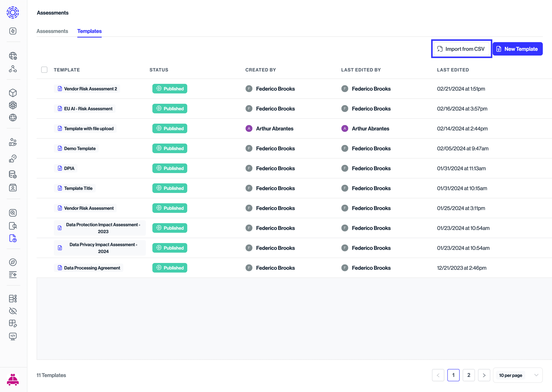Click next page arrow in pagination
This screenshot has height=392, width=552.
click(x=484, y=375)
